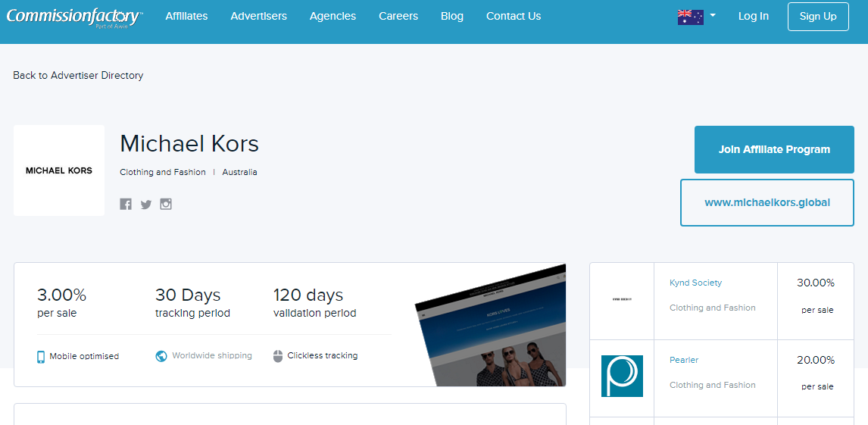The image size is (868, 425).
Task: Click the Sign Up button
Action: pos(818,17)
